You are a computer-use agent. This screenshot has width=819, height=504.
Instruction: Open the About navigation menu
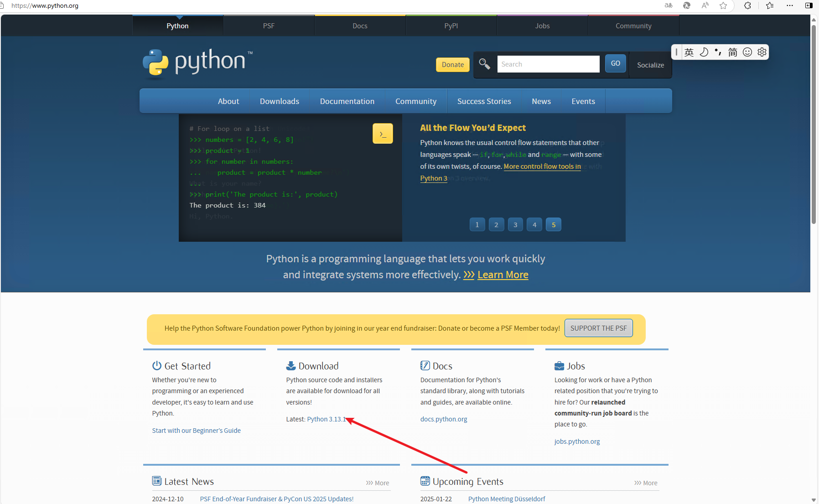228,101
